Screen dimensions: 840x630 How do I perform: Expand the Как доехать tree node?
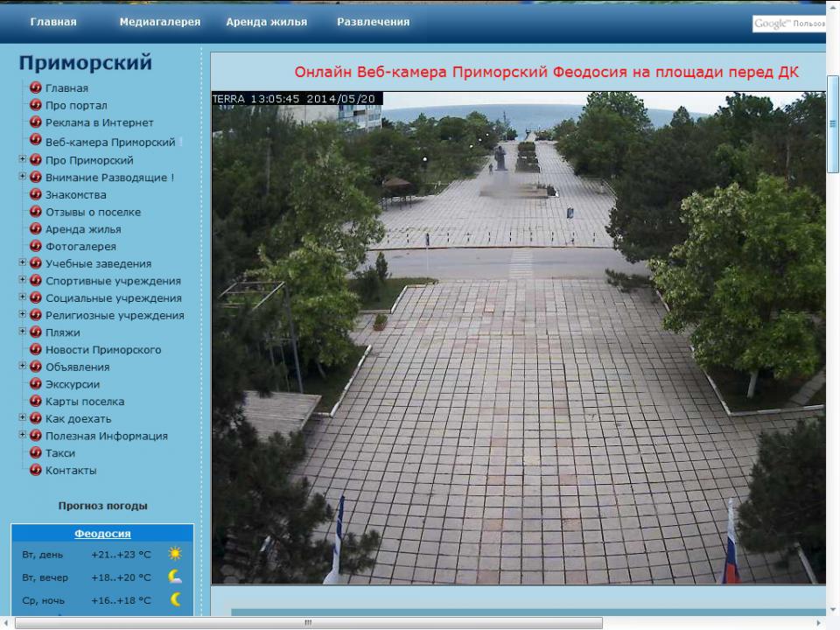(23, 417)
